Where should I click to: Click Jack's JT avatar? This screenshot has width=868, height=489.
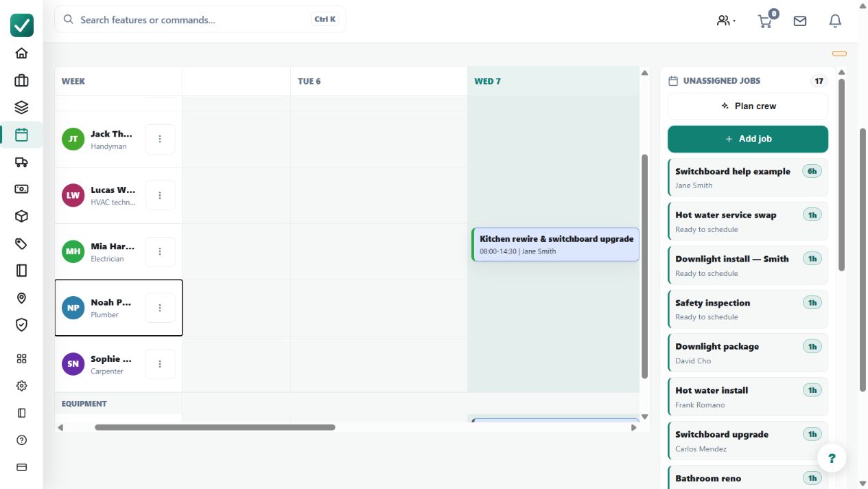tap(73, 139)
